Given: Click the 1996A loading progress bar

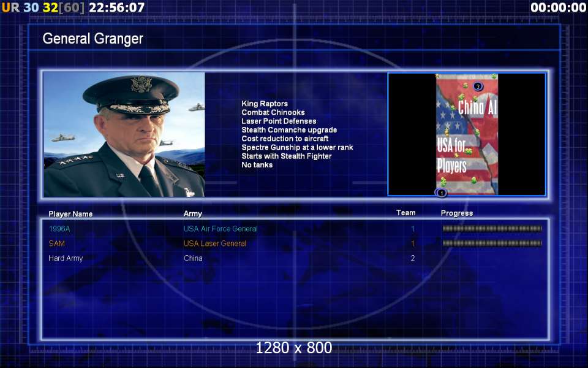Looking at the screenshot, I should click(492, 228).
